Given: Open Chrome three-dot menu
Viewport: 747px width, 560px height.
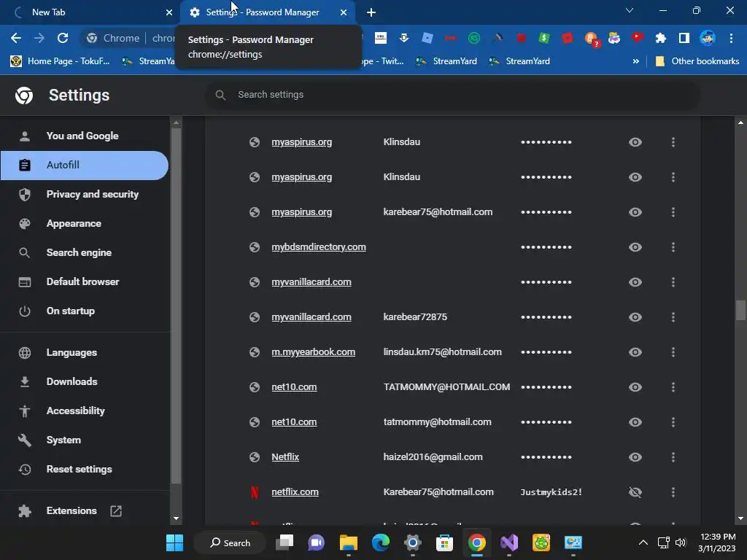Looking at the screenshot, I should point(731,38).
